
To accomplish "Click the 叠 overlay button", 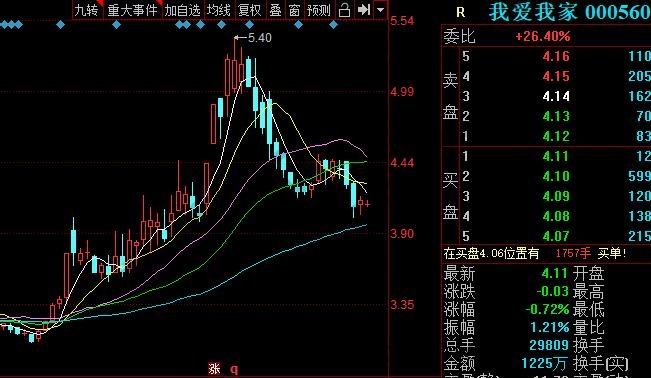I will 275,10.
